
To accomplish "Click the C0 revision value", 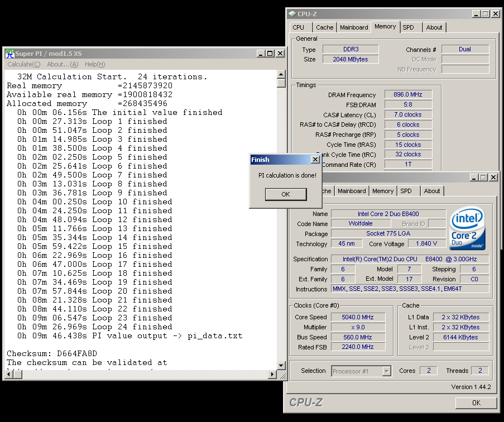I will tap(474, 279).
